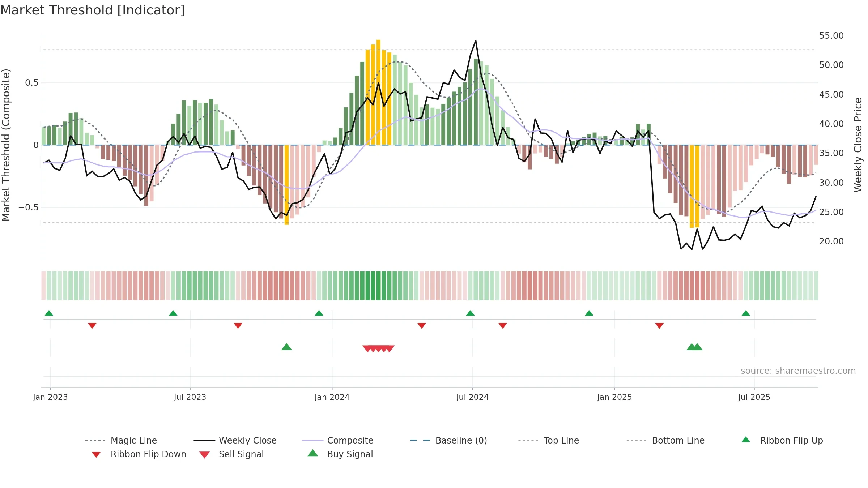
Task: Click the 40.00 price axis label
Action: (x=831, y=124)
